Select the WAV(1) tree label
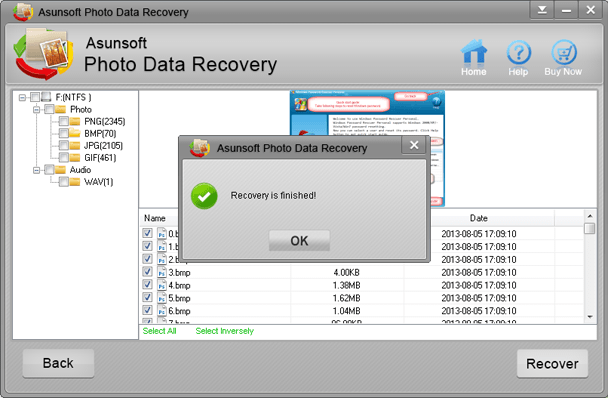Viewport: 608px width, 398px height. click(98, 182)
